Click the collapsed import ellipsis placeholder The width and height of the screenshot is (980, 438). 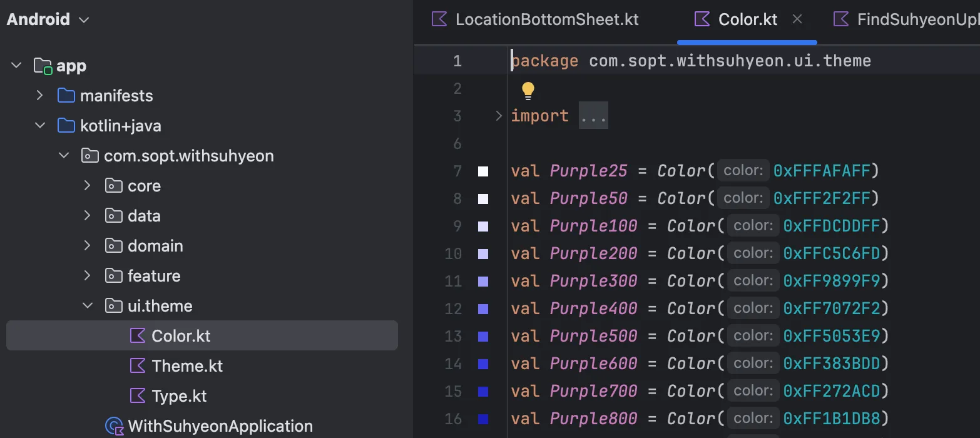click(x=593, y=116)
